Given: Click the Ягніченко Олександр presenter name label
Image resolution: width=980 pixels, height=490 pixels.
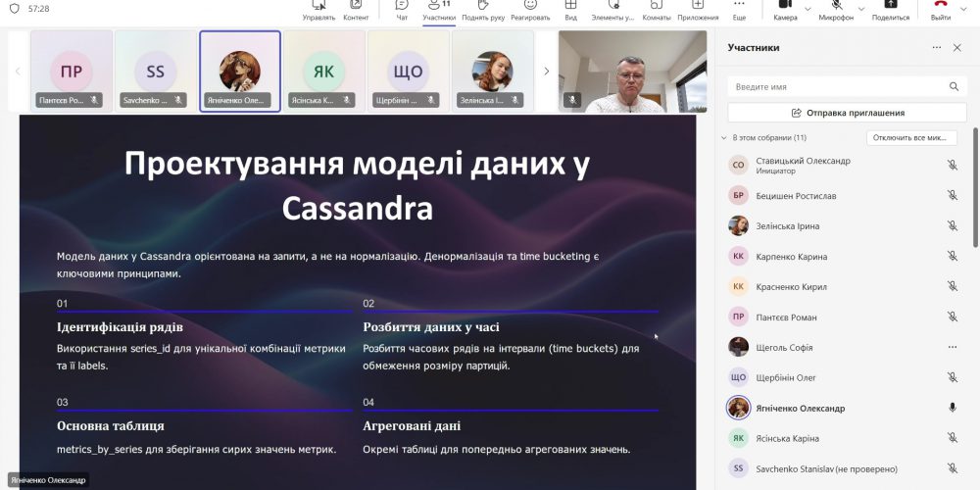Looking at the screenshot, I should [47, 480].
